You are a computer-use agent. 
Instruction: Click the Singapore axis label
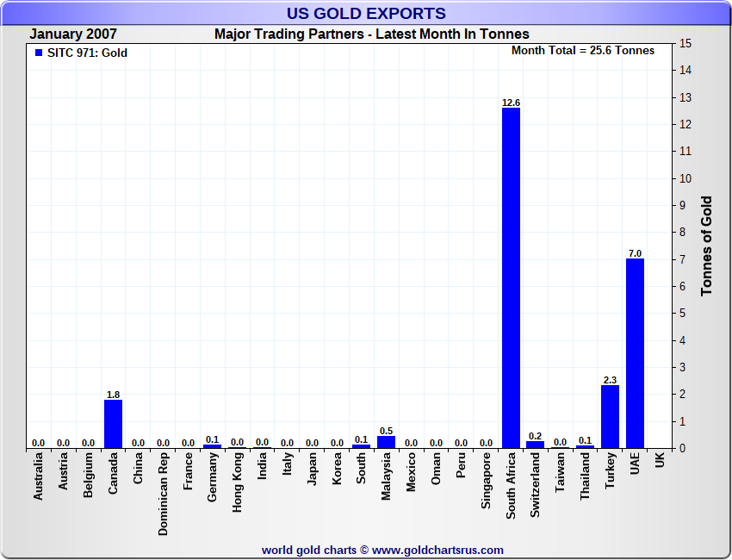coord(486,480)
